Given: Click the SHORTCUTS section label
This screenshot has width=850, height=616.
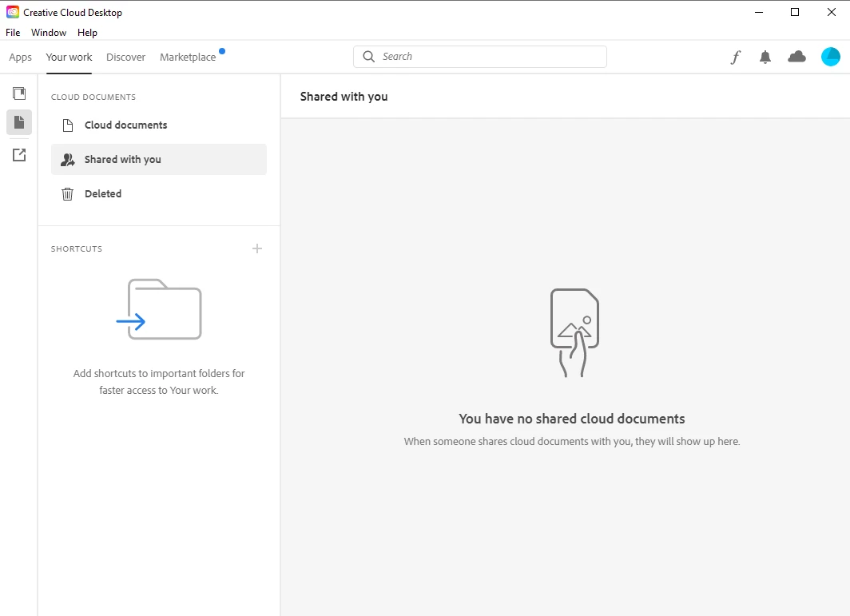Looking at the screenshot, I should tap(77, 249).
